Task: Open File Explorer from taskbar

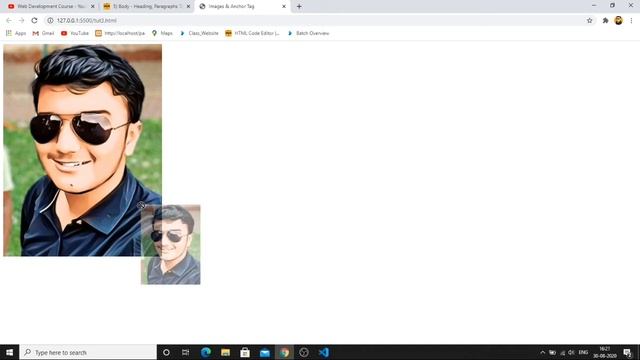Action: tap(225, 352)
